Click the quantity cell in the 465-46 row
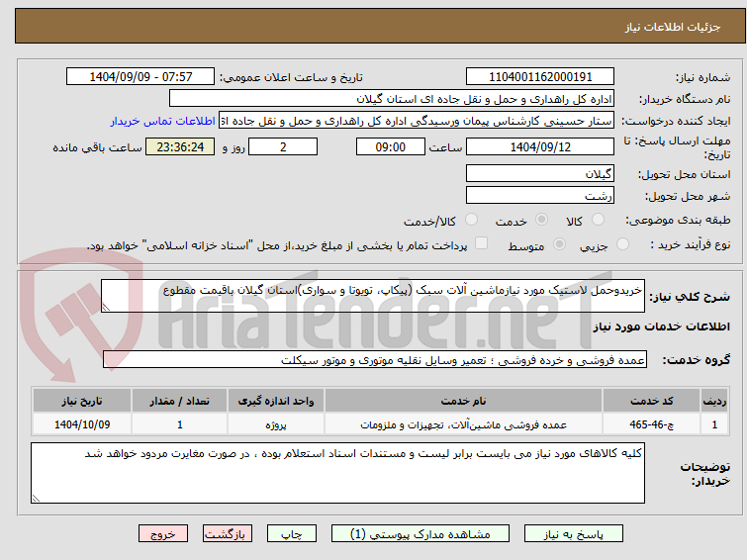The image size is (747, 560). [180, 424]
